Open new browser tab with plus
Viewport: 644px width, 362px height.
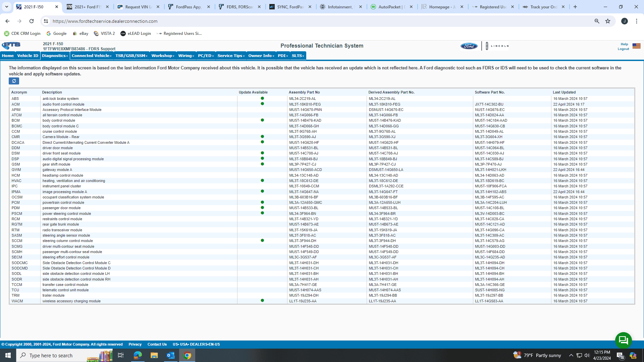(575, 7)
